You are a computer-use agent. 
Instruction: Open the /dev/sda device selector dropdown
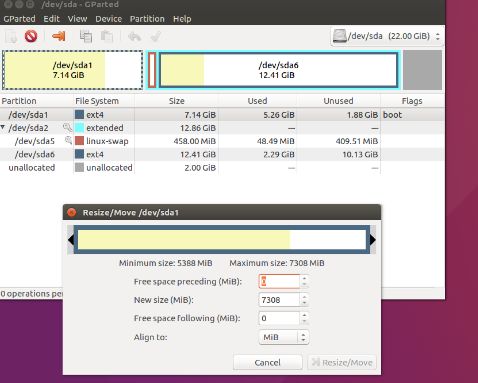(x=387, y=36)
